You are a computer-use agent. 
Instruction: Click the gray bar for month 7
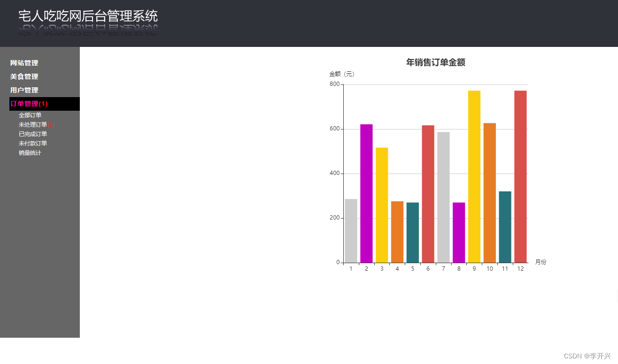[x=443, y=197]
